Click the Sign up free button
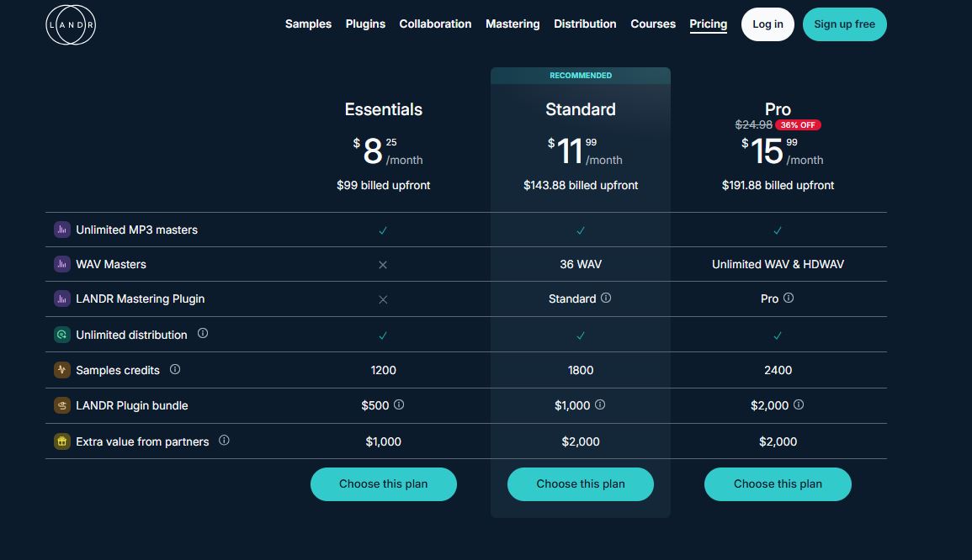Screen dimensions: 972x560 [x=844, y=24]
